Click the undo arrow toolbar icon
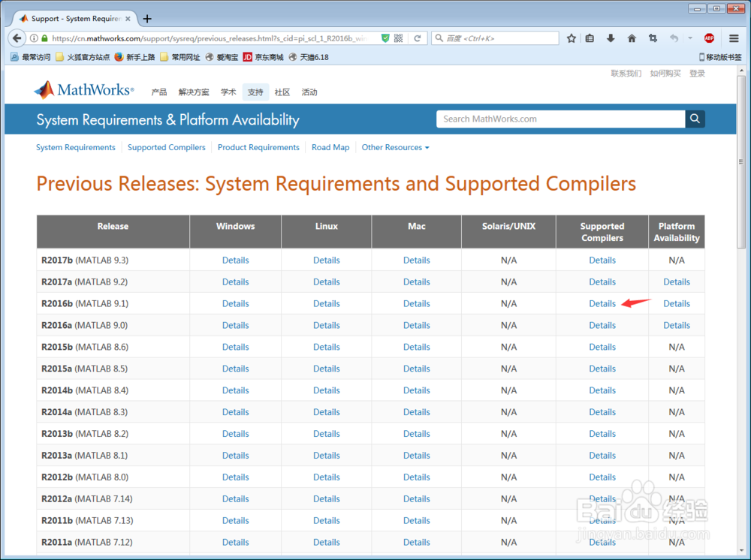 (674, 38)
